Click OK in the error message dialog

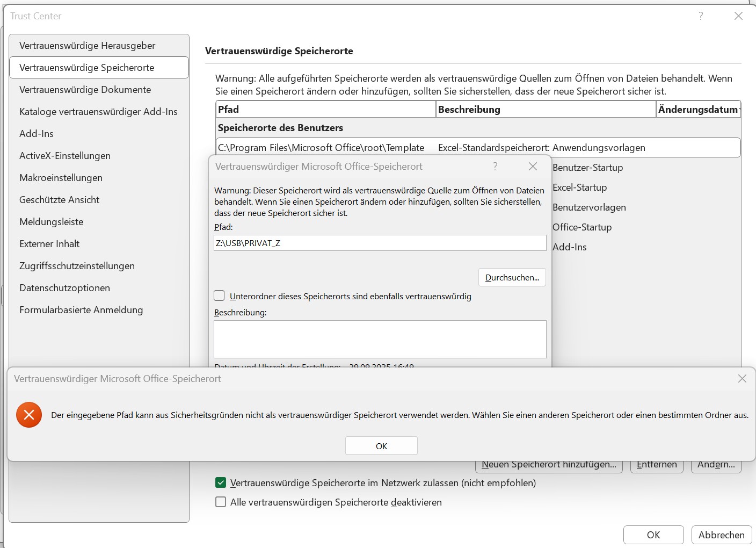click(x=381, y=446)
